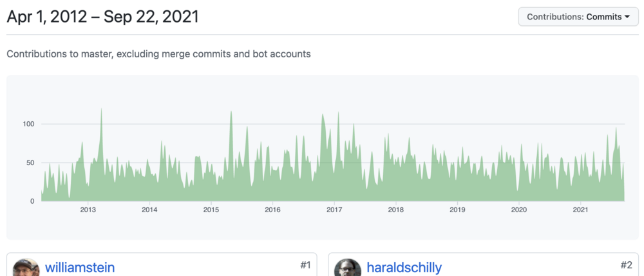644x276 pixels.
Task: Select the 2014 marker on the timeline axis
Action: point(149,210)
